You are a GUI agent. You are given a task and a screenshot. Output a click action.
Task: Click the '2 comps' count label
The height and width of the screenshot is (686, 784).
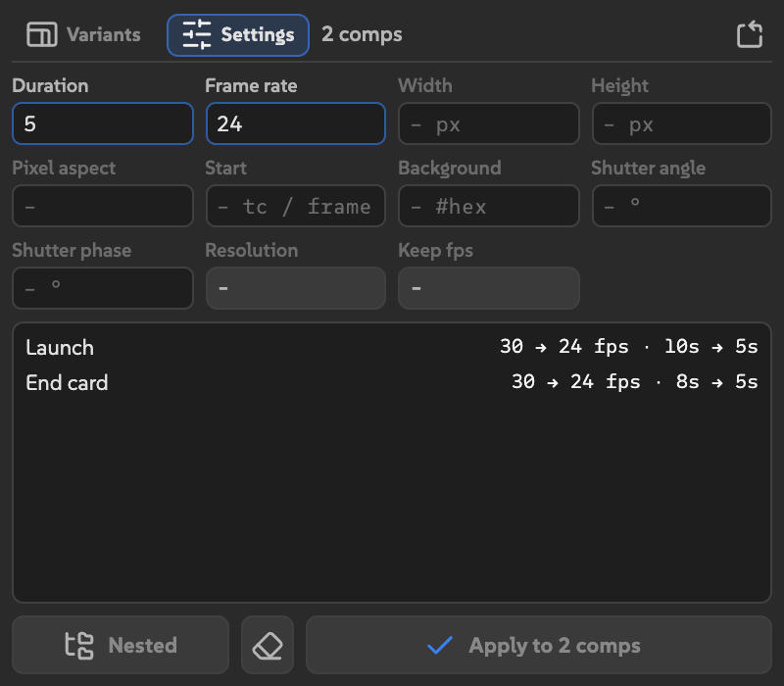[362, 34]
